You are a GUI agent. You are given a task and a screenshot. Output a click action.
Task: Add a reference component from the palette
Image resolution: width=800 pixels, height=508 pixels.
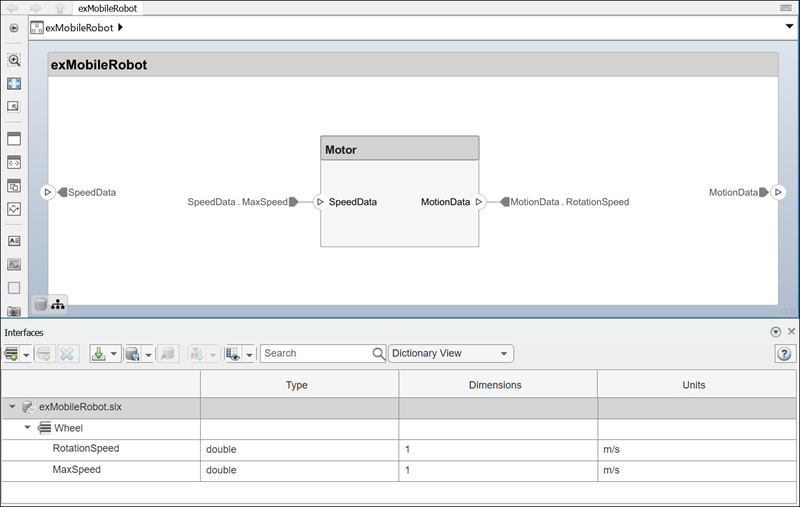coord(14,163)
